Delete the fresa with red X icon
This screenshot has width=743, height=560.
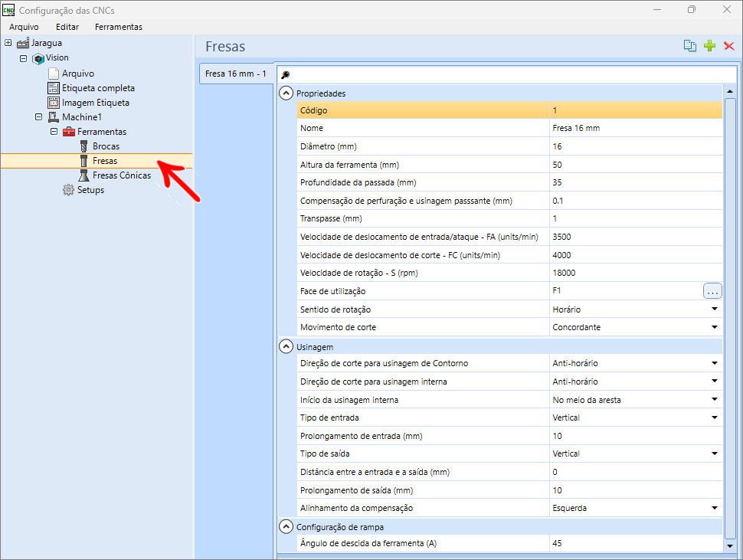click(x=728, y=46)
